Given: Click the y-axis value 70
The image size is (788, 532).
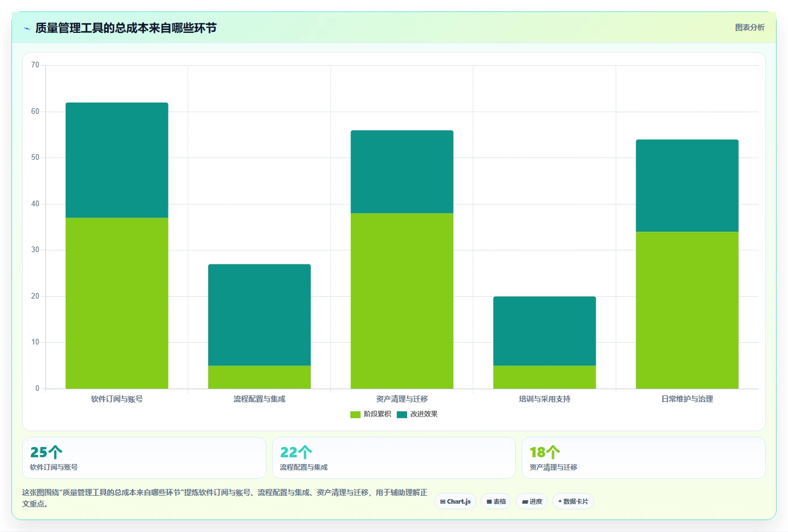Looking at the screenshot, I should pyautogui.click(x=35, y=65).
